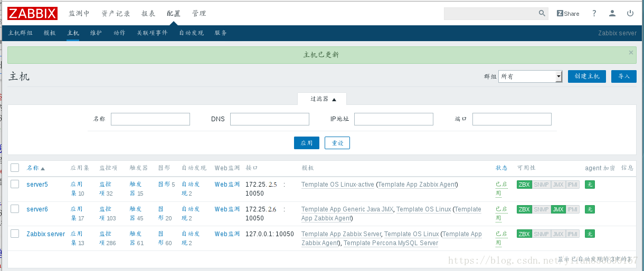Open the help question mark icon
644x271 pixels.
point(594,13)
